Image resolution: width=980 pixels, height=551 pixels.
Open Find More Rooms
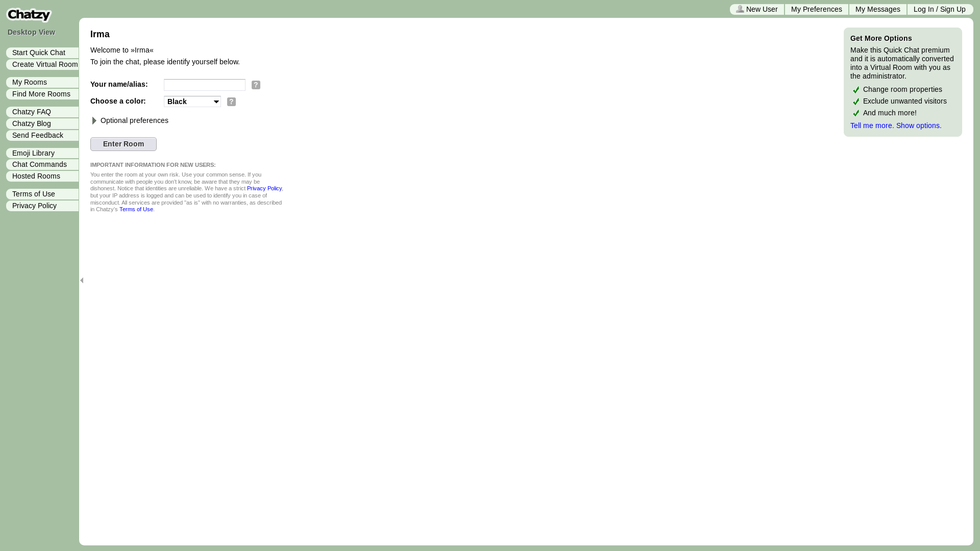[42, 94]
